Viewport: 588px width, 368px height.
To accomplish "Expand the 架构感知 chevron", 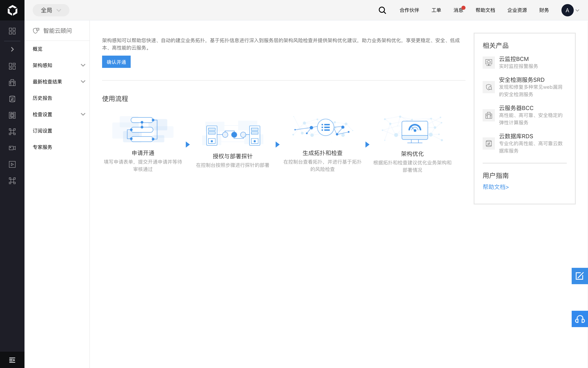I will pyautogui.click(x=83, y=65).
